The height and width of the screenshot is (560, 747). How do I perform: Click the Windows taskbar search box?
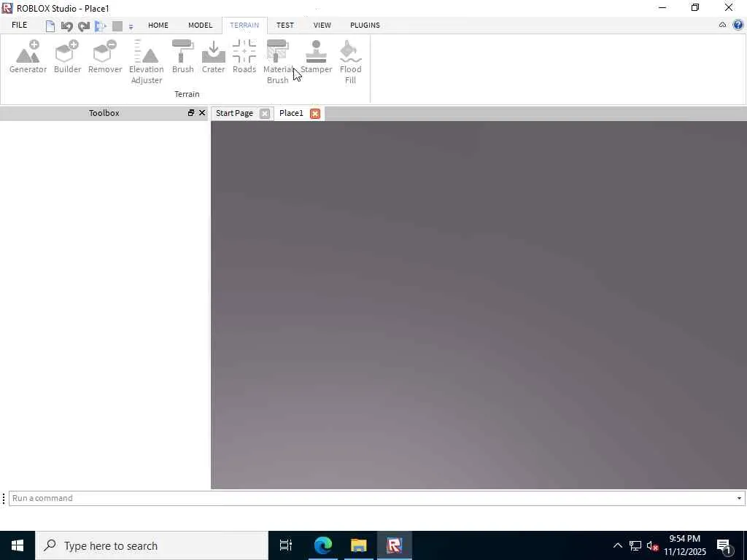point(152,545)
